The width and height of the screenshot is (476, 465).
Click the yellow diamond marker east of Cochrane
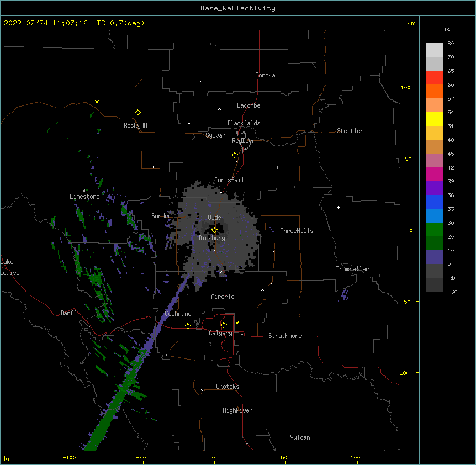[188, 326]
